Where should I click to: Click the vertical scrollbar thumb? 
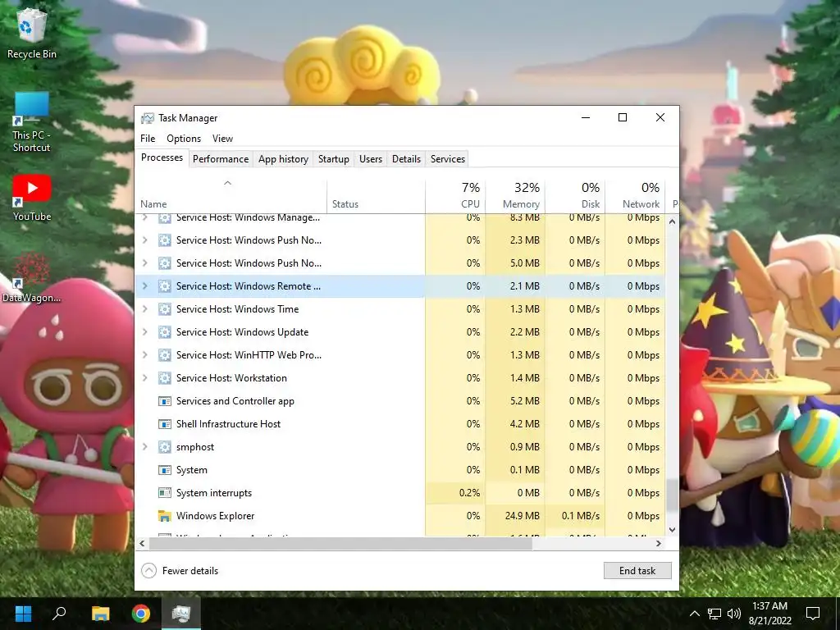[673, 495]
